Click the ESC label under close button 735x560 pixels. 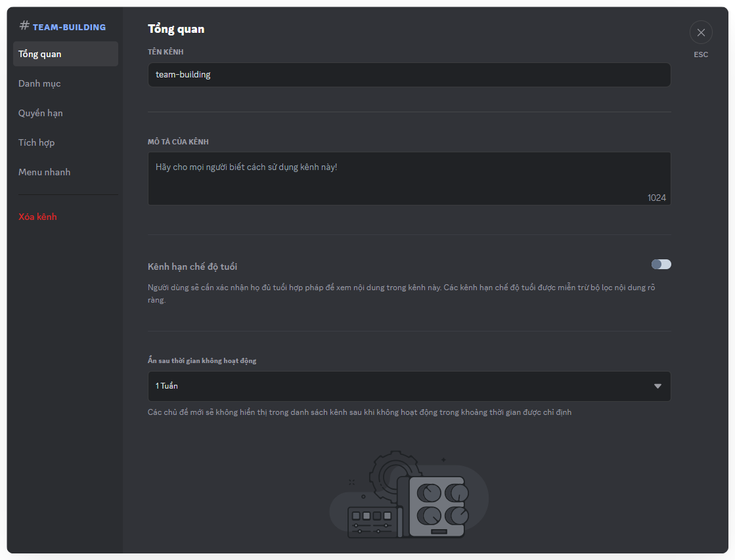click(701, 54)
